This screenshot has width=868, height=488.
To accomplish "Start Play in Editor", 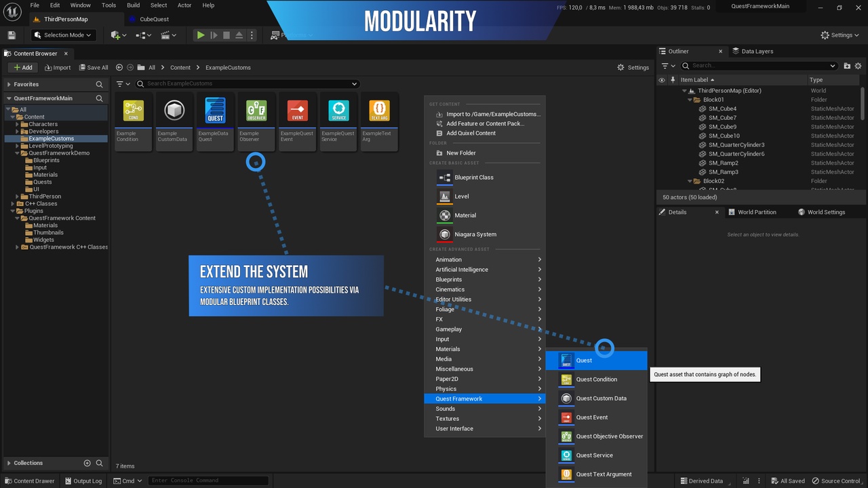I will tap(201, 35).
